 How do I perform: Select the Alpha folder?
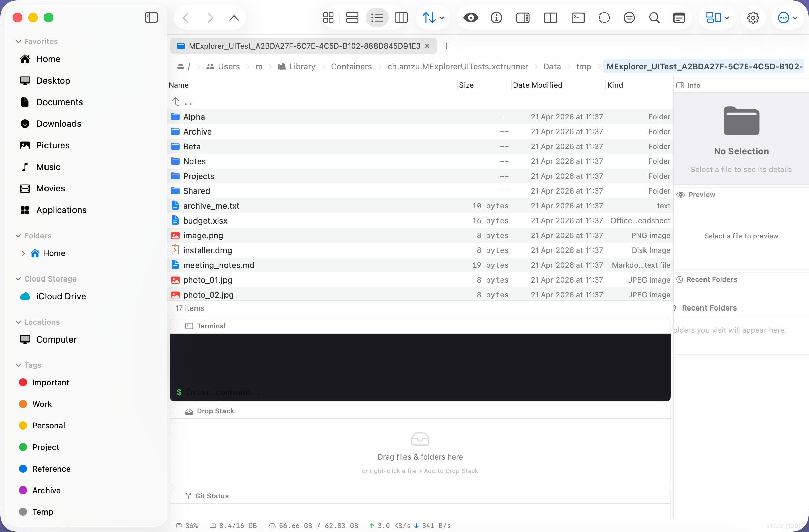[x=420, y=117]
